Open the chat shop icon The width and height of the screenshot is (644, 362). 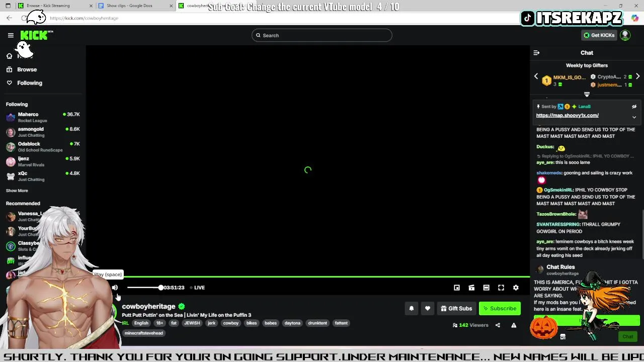pos(562,337)
